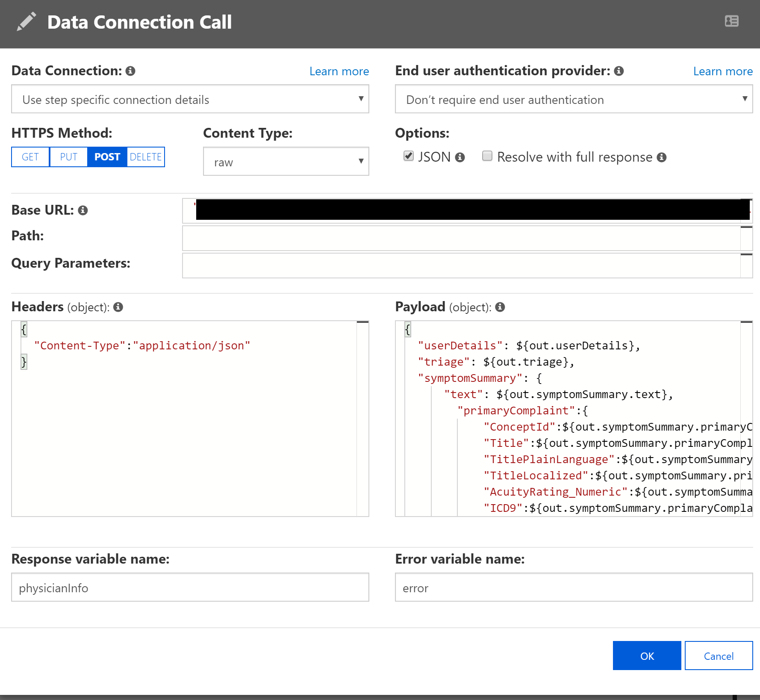Click the "AcuityRating_Numeric" line in Payload

[618, 492]
